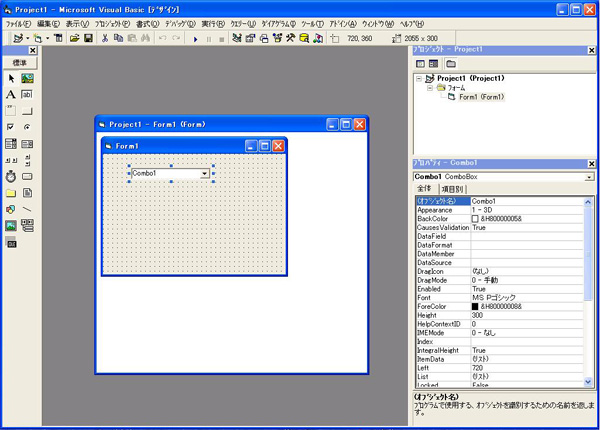
Task: Click View Code in Project panel
Action: click(421, 64)
